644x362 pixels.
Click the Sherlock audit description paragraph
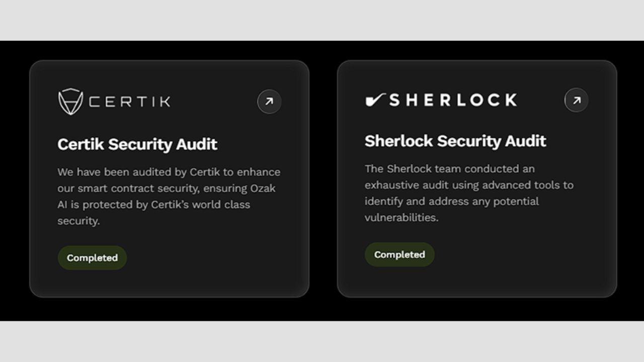point(469,193)
